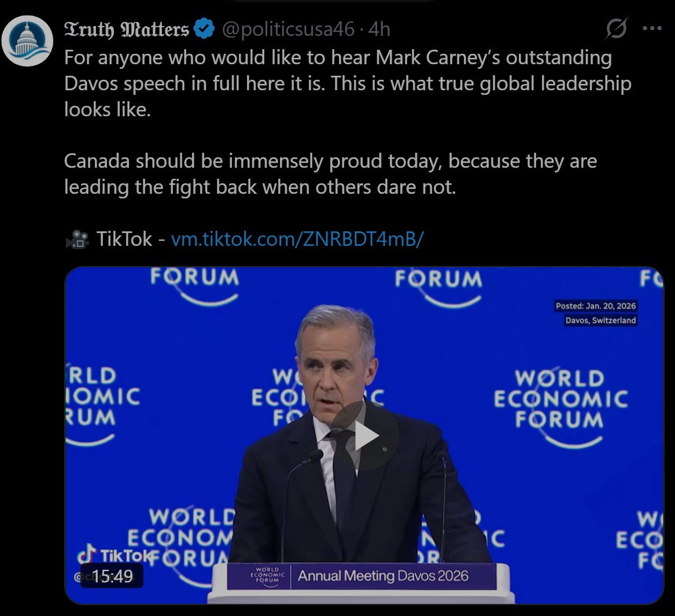Open the Truth Matters profile avatar
The width and height of the screenshot is (675, 616).
click(x=27, y=41)
